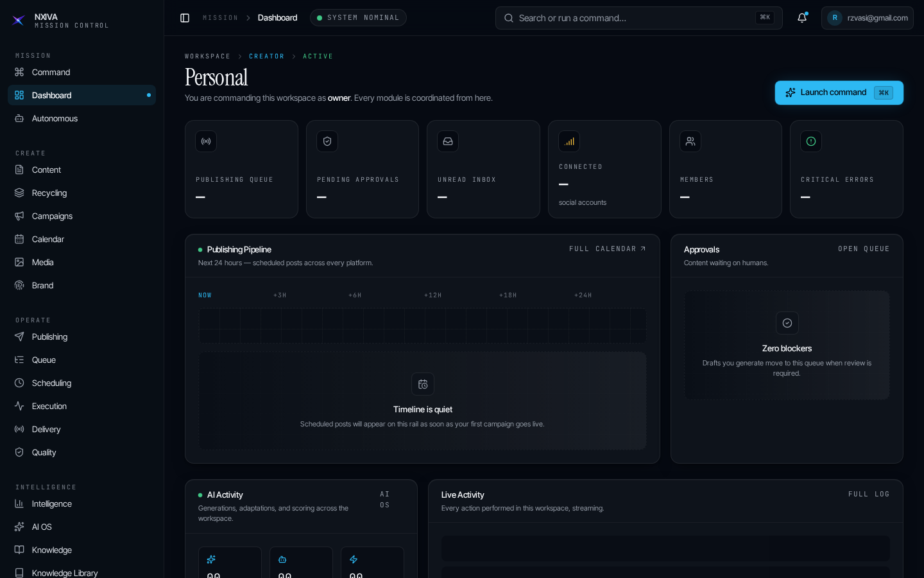
Task: Click the Creator breadcrumb label
Action: [266, 57]
